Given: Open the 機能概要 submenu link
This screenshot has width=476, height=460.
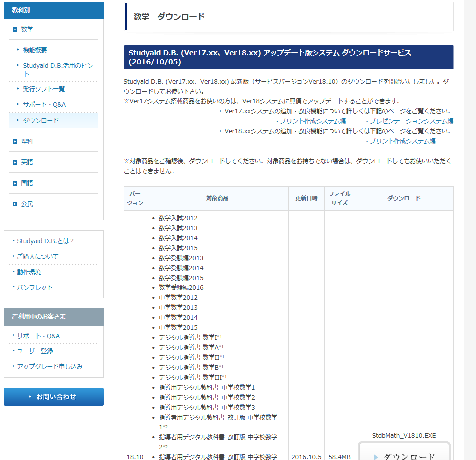Looking at the screenshot, I should (x=35, y=50).
